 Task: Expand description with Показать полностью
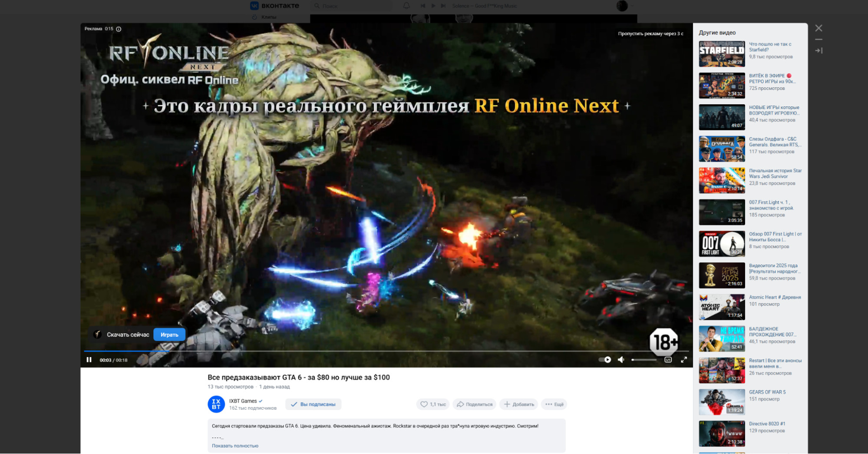[235, 446]
